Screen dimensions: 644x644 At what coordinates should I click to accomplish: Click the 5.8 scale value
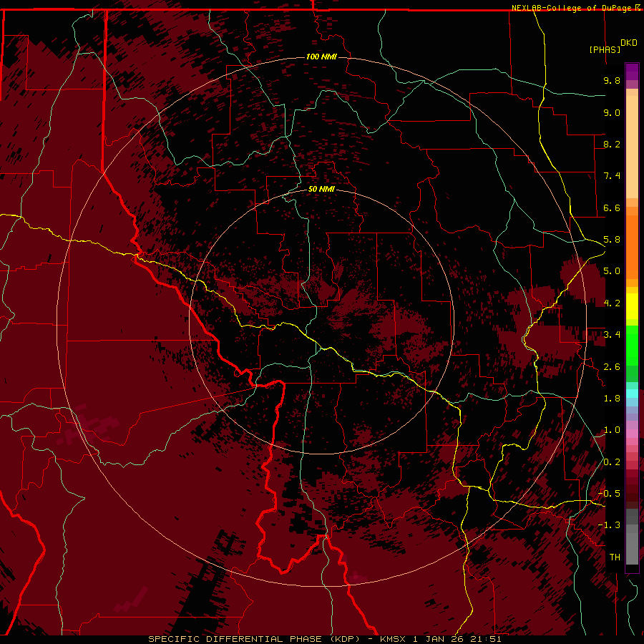pos(612,240)
